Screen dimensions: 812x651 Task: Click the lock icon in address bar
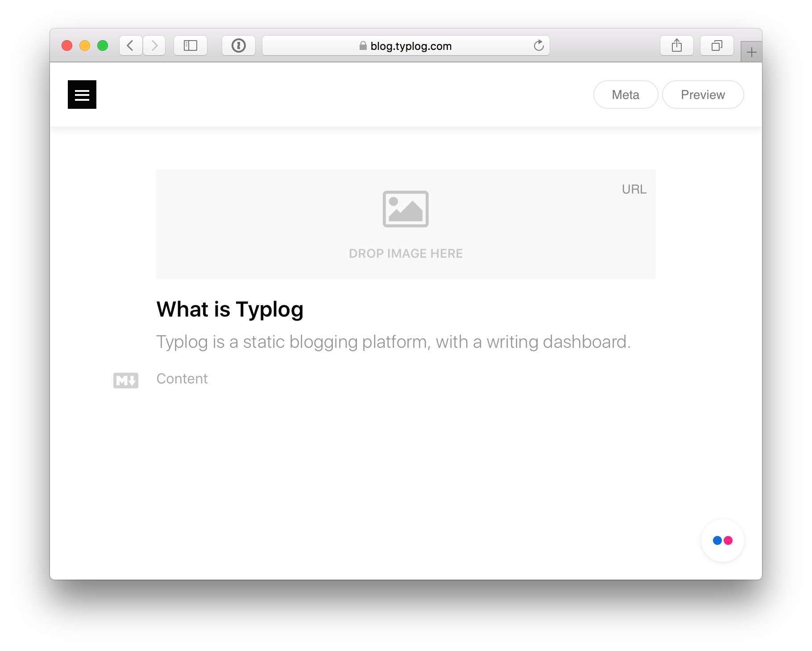[363, 45]
